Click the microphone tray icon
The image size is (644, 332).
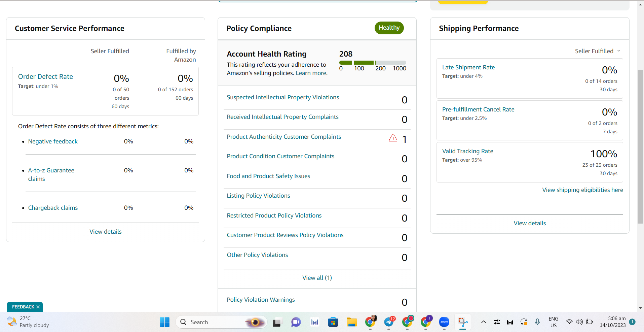coord(537,322)
